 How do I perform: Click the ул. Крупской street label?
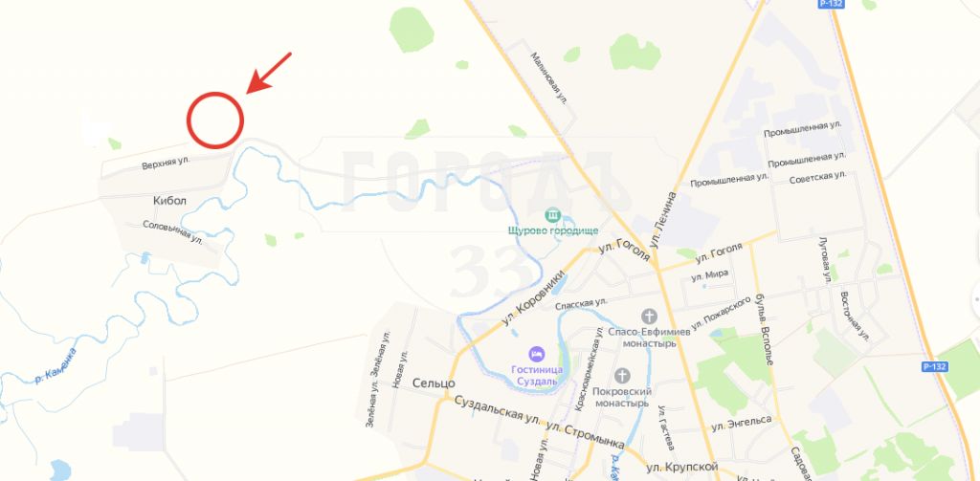coord(681,468)
